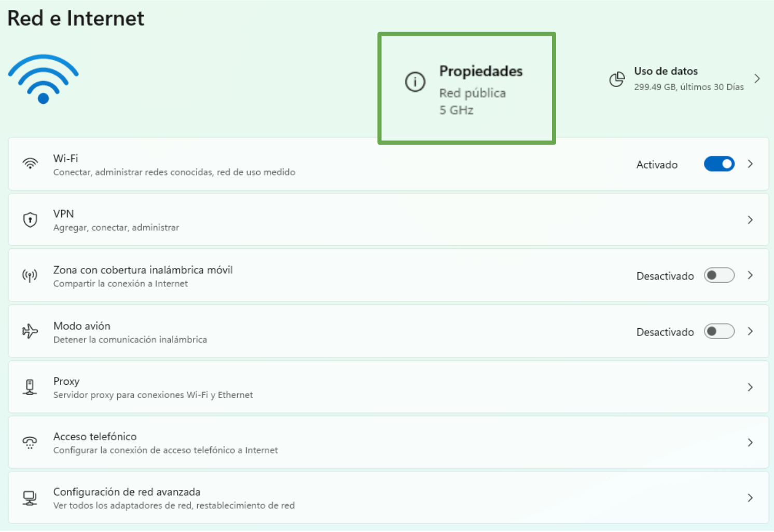Click the blue Wi-Fi signal icon
This screenshot has width=774, height=532.
[x=43, y=78]
